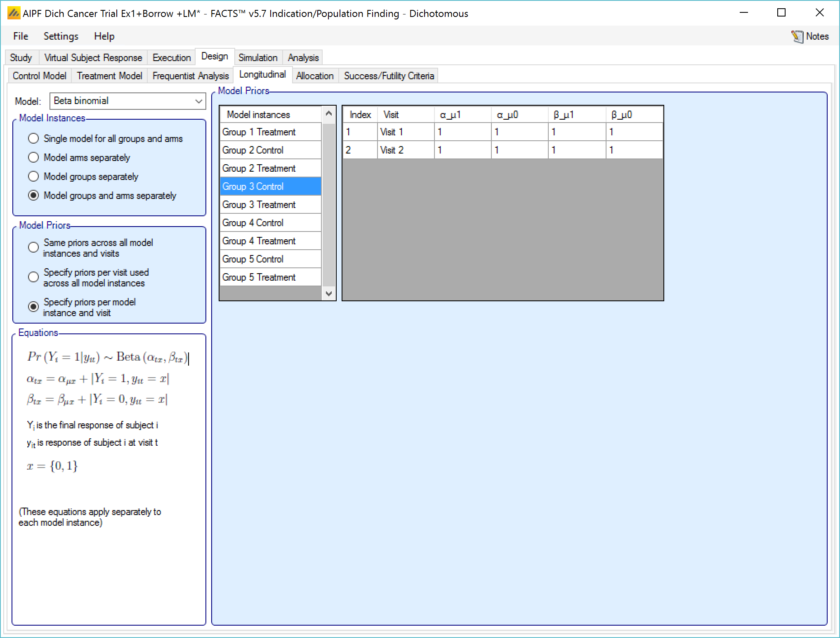Open the Settings menu
Viewport: 840px width, 638px height.
pos(61,36)
